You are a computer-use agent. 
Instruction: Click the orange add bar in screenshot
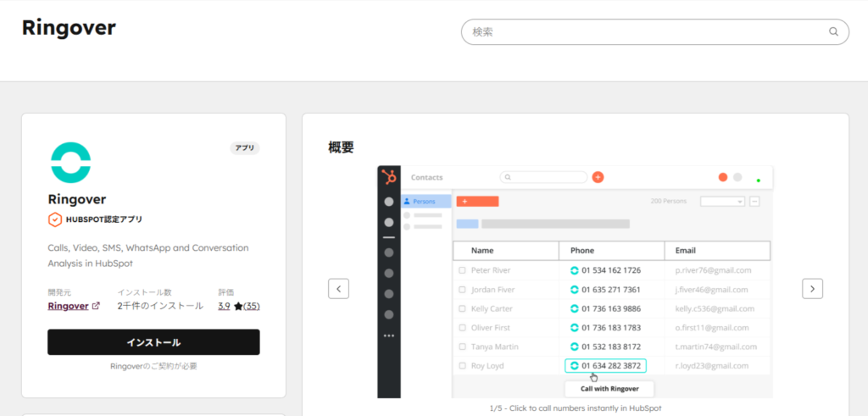point(478,202)
